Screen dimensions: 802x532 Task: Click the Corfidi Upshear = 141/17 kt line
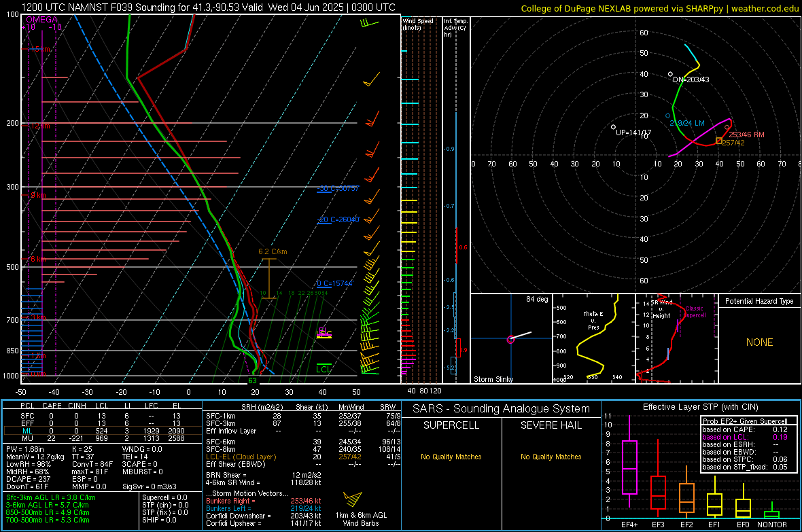click(x=264, y=522)
